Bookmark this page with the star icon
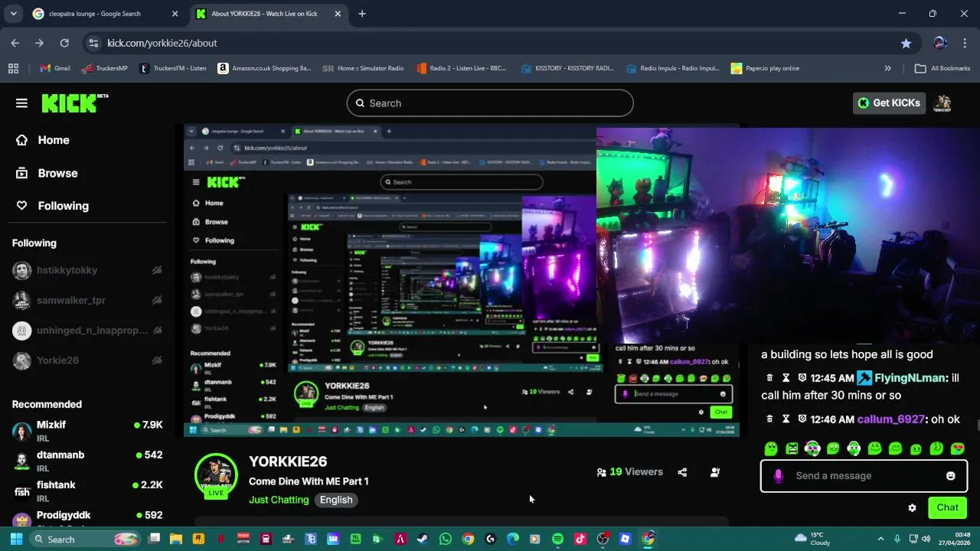 click(x=906, y=43)
